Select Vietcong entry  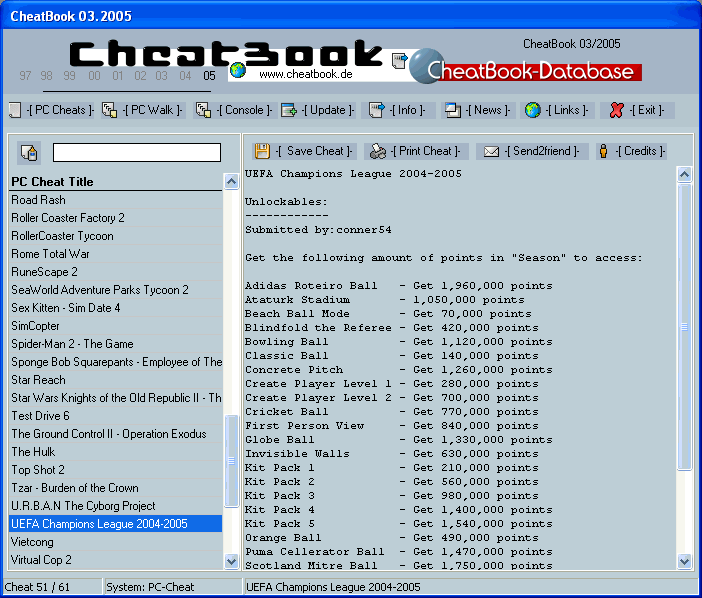[x=116, y=542]
